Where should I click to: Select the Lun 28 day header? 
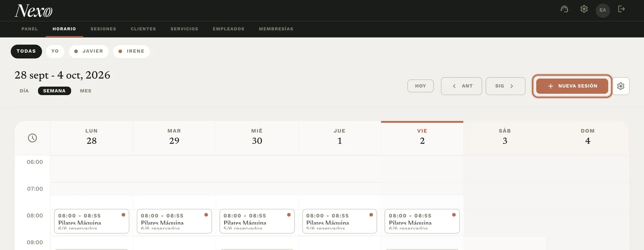tap(92, 137)
